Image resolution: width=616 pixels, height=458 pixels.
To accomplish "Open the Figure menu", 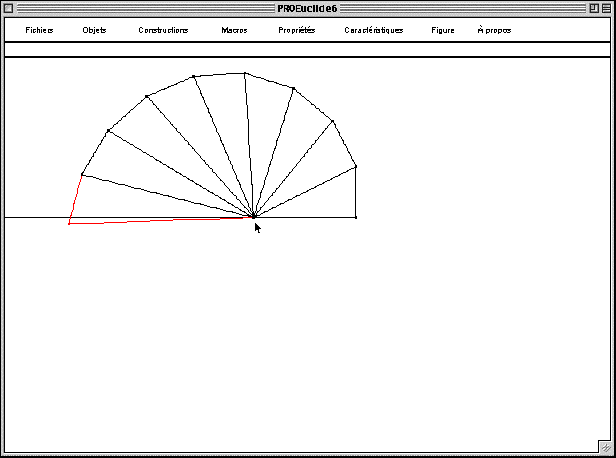I will 443,30.
